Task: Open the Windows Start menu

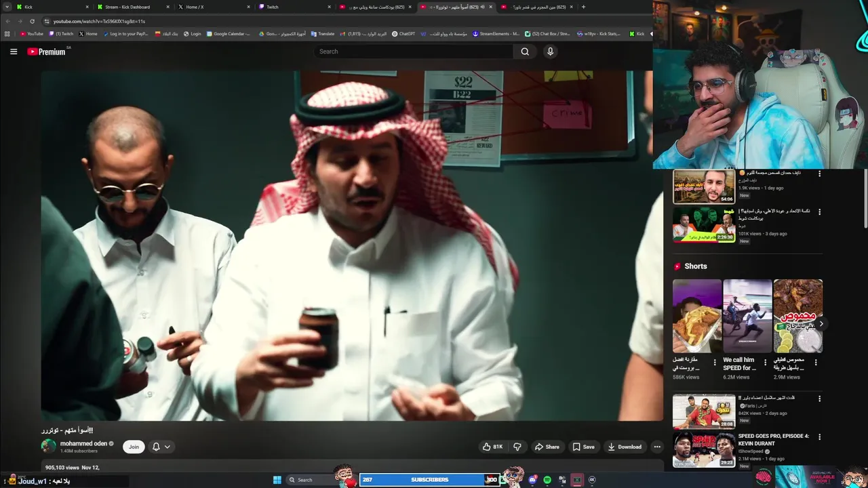Action: 277,480
